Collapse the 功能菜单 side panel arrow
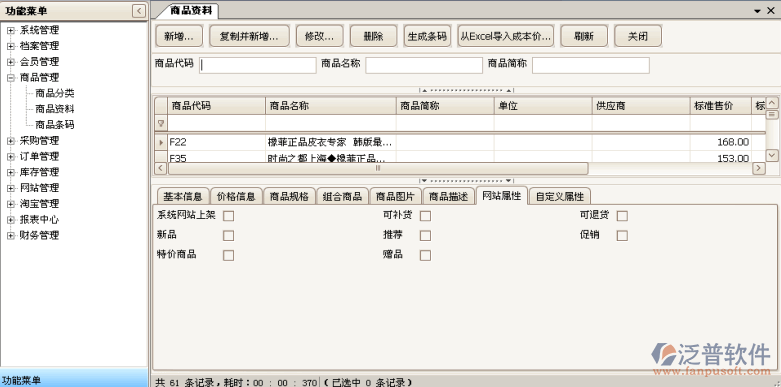Viewport: 781px width, 387px height. tap(139, 11)
